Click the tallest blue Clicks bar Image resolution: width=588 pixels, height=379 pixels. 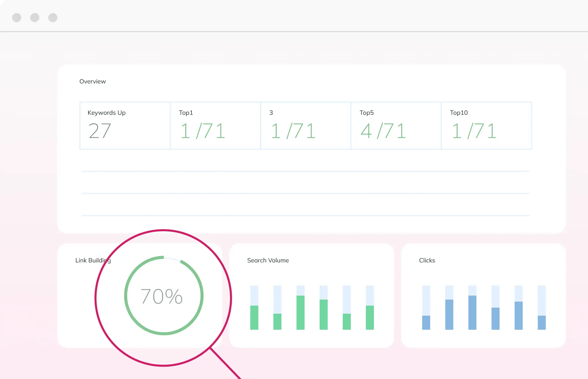click(x=472, y=312)
